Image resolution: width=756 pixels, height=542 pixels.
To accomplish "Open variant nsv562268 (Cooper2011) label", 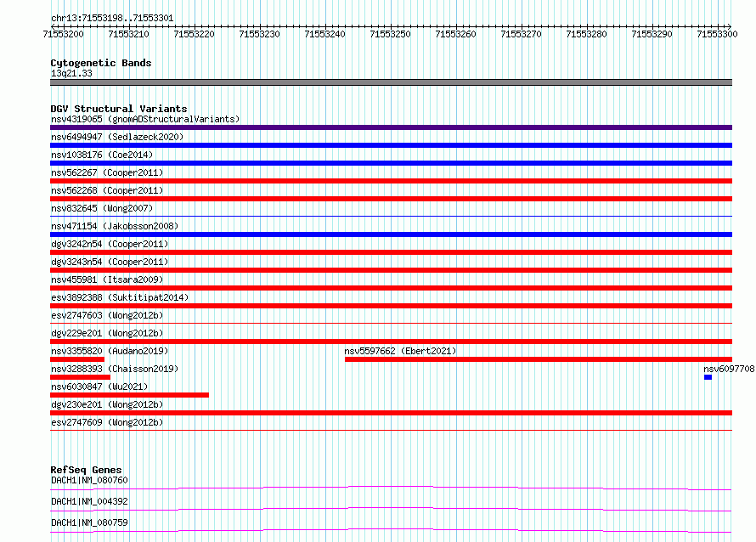I will [107, 190].
